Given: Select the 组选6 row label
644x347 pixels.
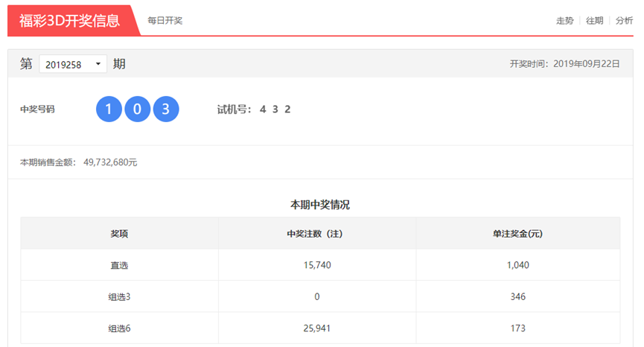Looking at the screenshot, I should pos(119,328).
